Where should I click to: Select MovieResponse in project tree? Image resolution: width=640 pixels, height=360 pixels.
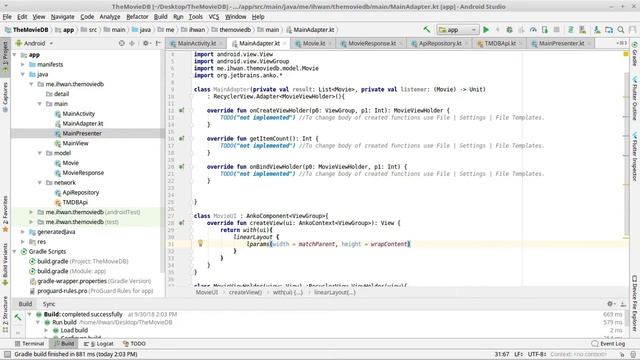[x=83, y=173]
